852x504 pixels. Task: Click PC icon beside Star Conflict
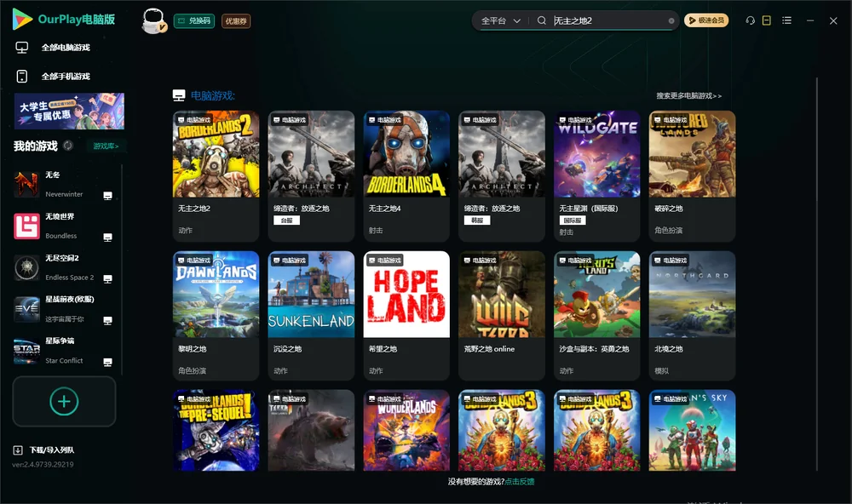107,363
